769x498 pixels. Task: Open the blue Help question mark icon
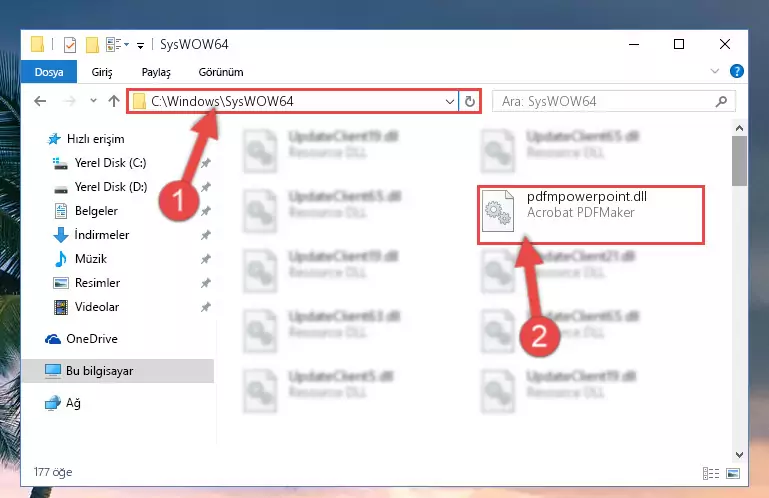tap(736, 71)
